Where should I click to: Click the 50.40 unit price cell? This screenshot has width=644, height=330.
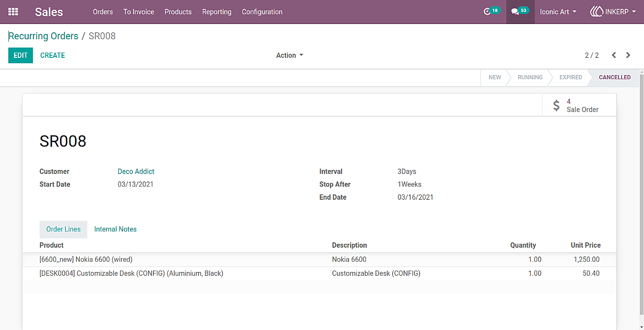pyautogui.click(x=591, y=274)
